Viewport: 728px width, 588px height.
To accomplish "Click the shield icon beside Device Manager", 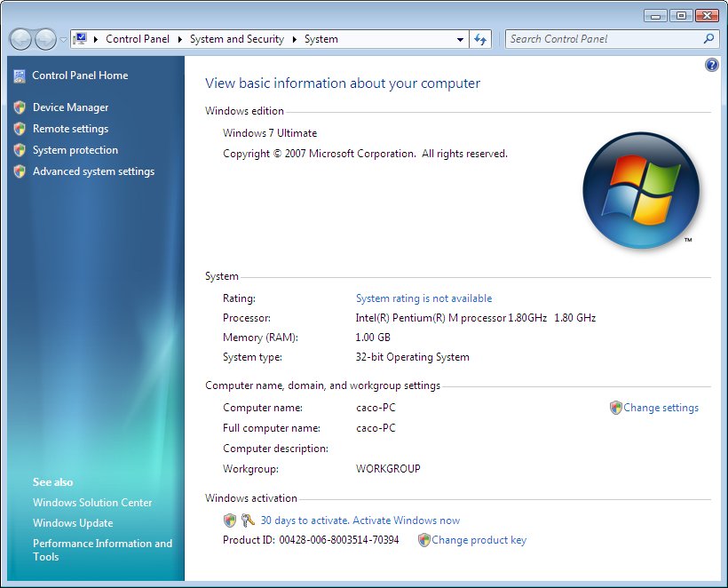I will tap(20, 107).
